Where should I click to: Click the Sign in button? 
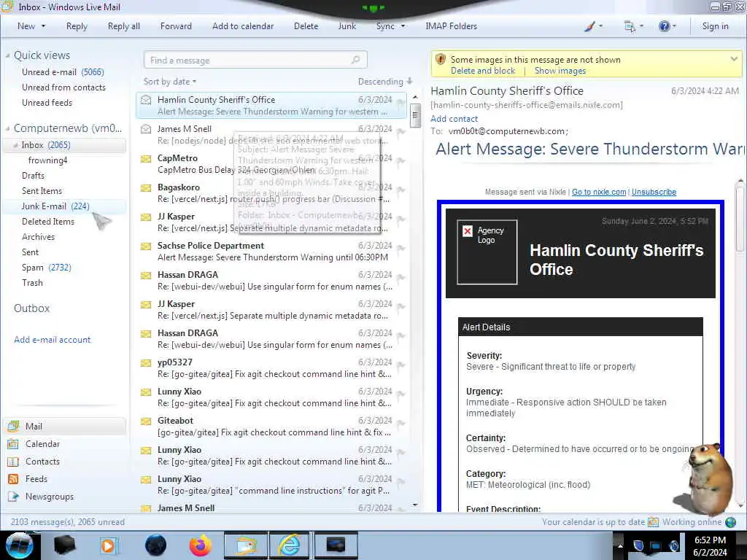(x=715, y=26)
